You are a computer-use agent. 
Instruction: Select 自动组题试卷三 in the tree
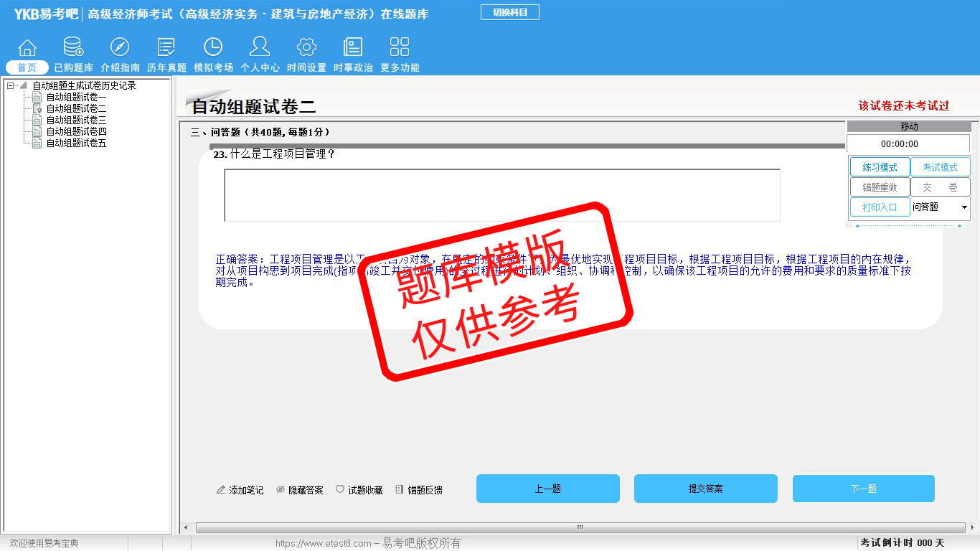pyautogui.click(x=76, y=120)
